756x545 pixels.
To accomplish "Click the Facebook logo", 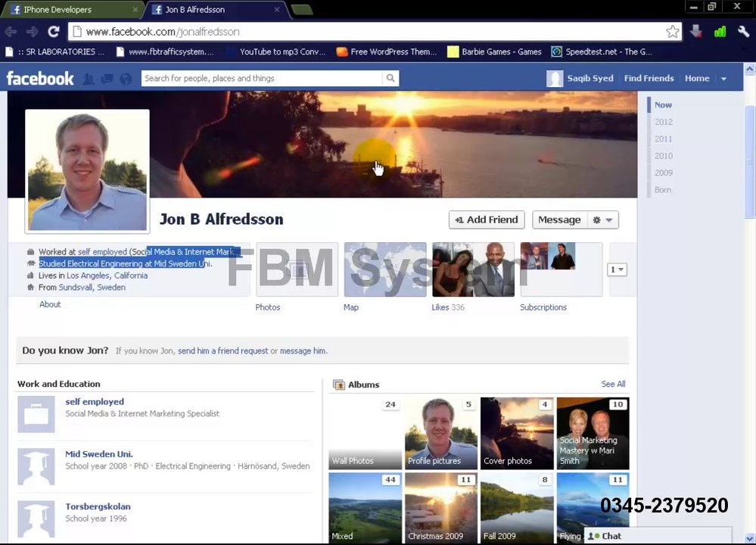I will coord(40,78).
